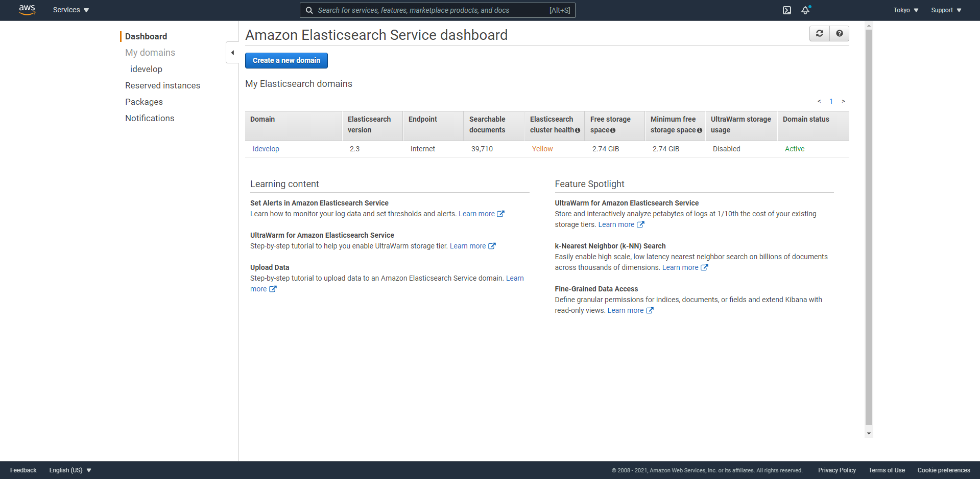Open help with the question mark icon

click(x=840, y=33)
